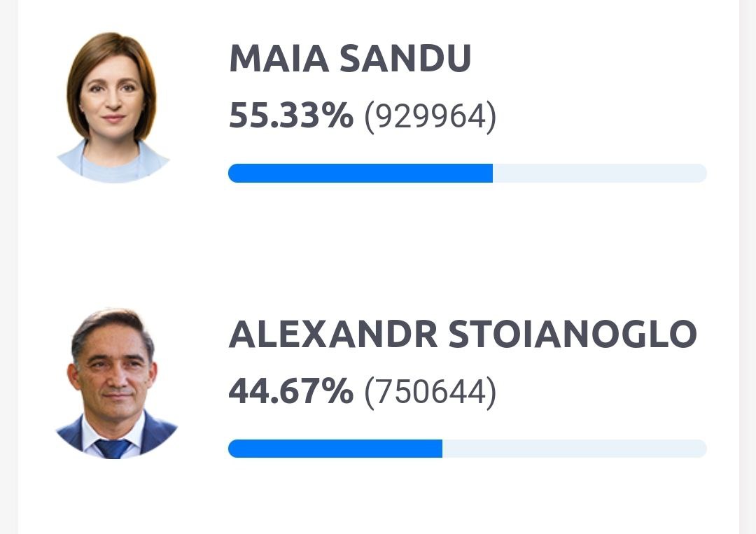Click Maia Sandu's portrait photo
Viewport: 756px width, 534px height.
point(112,108)
